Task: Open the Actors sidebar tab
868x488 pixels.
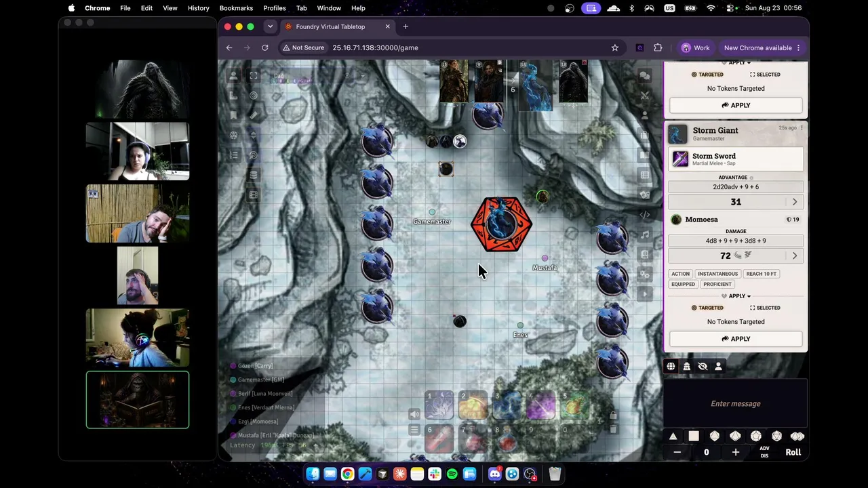Action: pos(645,115)
